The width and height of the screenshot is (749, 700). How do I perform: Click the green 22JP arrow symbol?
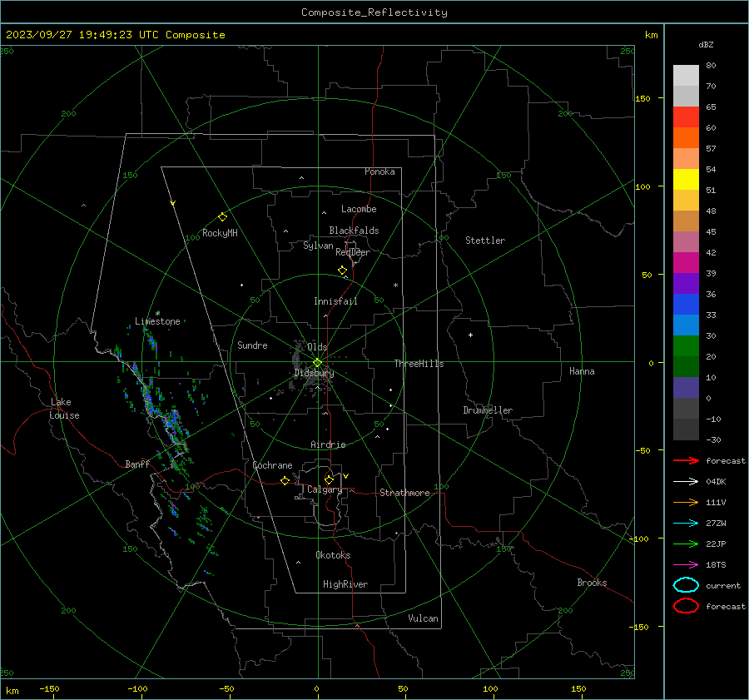click(x=686, y=544)
